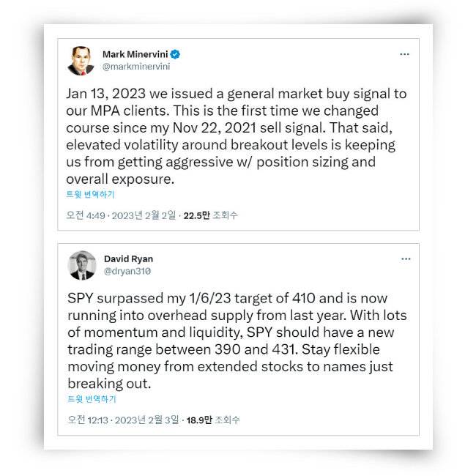
Task: Click the 2023년 2월 2일 date
Action: click(x=144, y=215)
